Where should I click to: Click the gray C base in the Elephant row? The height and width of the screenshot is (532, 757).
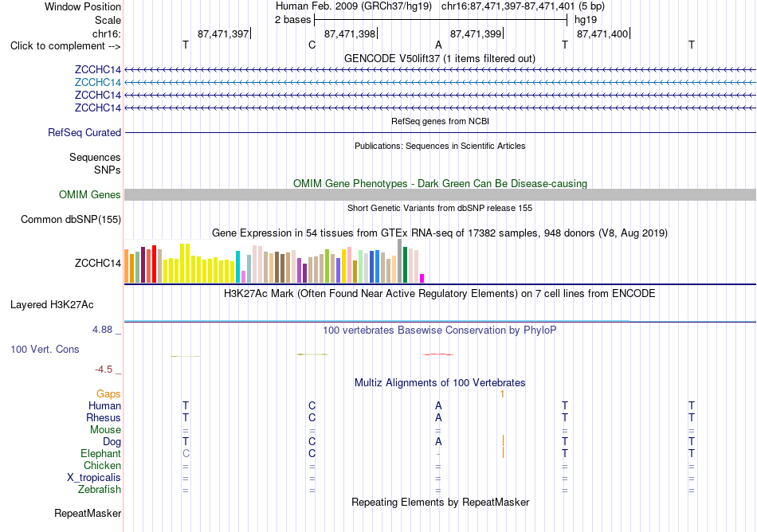point(186,453)
